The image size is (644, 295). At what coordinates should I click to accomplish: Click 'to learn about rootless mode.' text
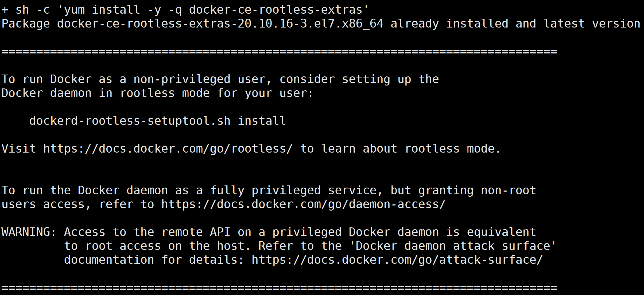click(x=400, y=149)
